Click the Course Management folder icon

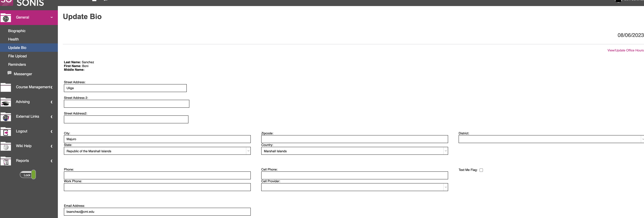(x=6, y=87)
